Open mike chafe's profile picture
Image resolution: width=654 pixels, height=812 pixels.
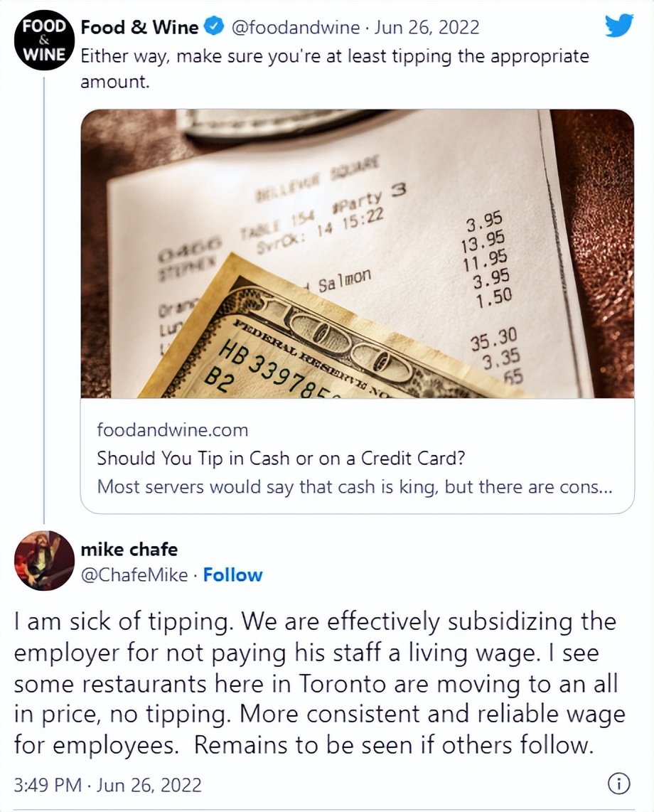(x=44, y=560)
